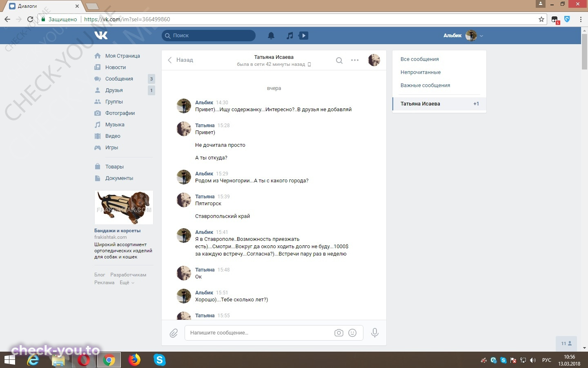
Task: Open the notifications bell
Action: (x=271, y=36)
